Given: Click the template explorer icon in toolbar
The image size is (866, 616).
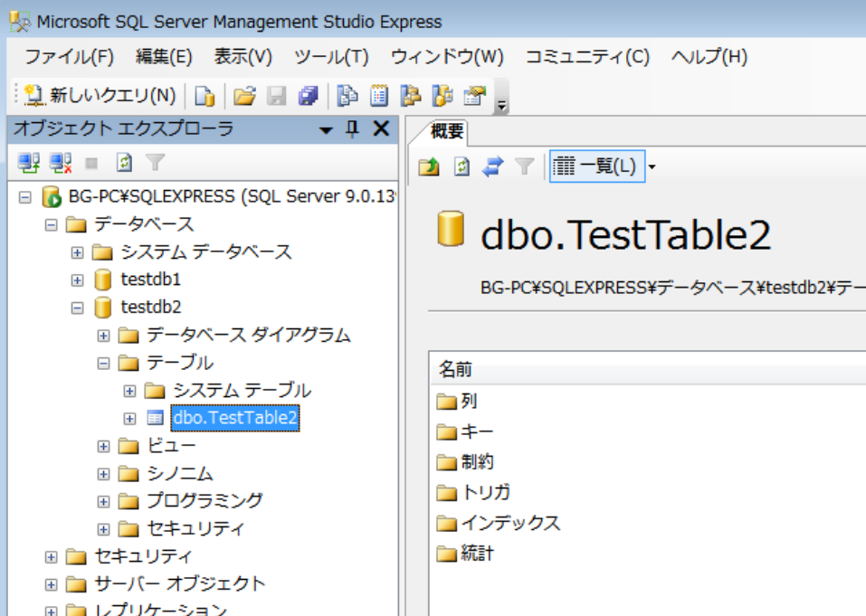Looking at the screenshot, I should [x=443, y=96].
